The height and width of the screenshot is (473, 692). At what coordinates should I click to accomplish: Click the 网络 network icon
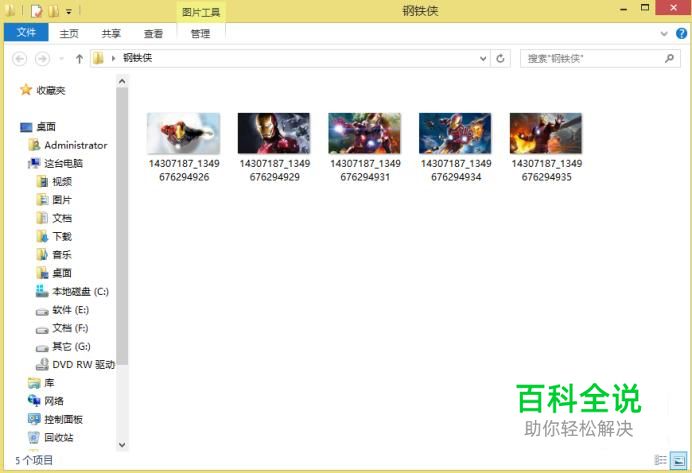click(x=34, y=401)
